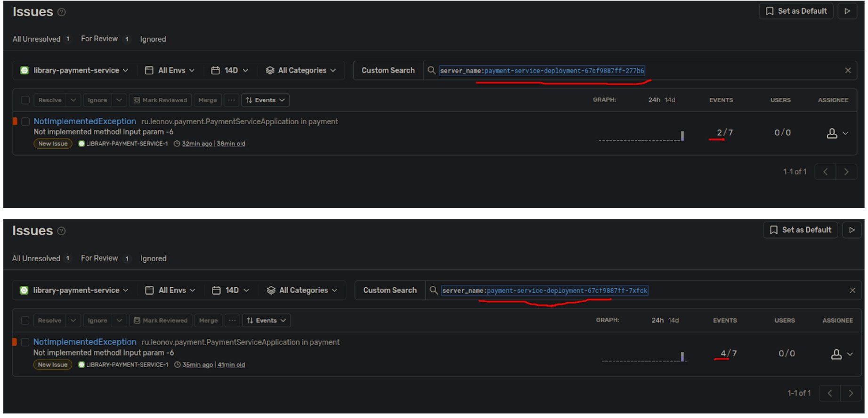868x418 pixels.
Task: Click Mark Reviewed in the lower issues toolbar
Action: point(161,321)
